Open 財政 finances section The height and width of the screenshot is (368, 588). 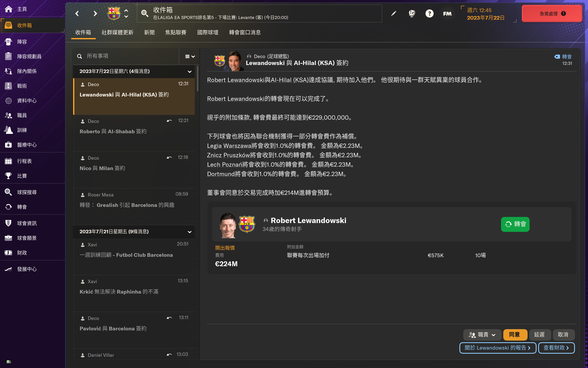coord(32,253)
